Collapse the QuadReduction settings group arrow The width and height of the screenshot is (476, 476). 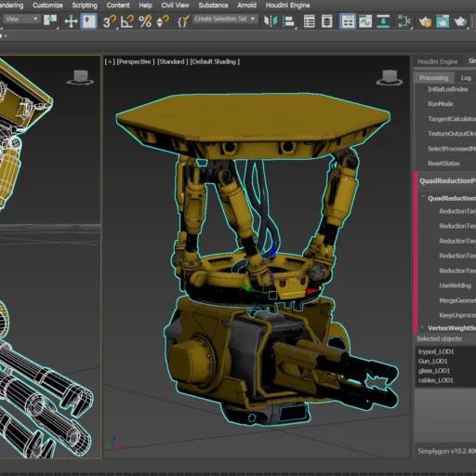point(423,197)
